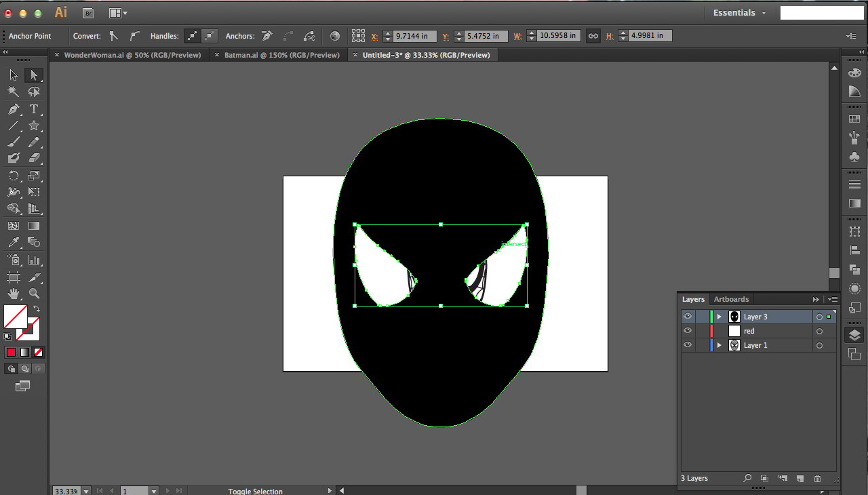Select the Direct Selection tool
The height and width of the screenshot is (495, 868).
point(33,75)
